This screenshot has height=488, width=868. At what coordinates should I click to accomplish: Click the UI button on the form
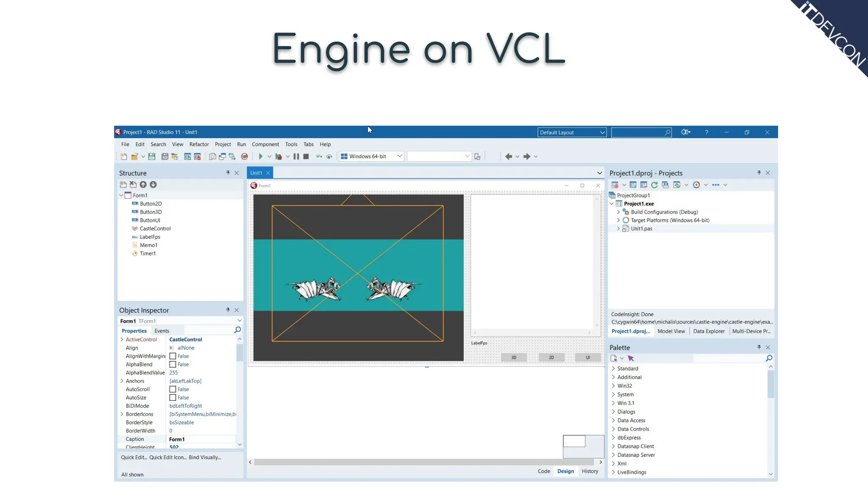coord(588,358)
